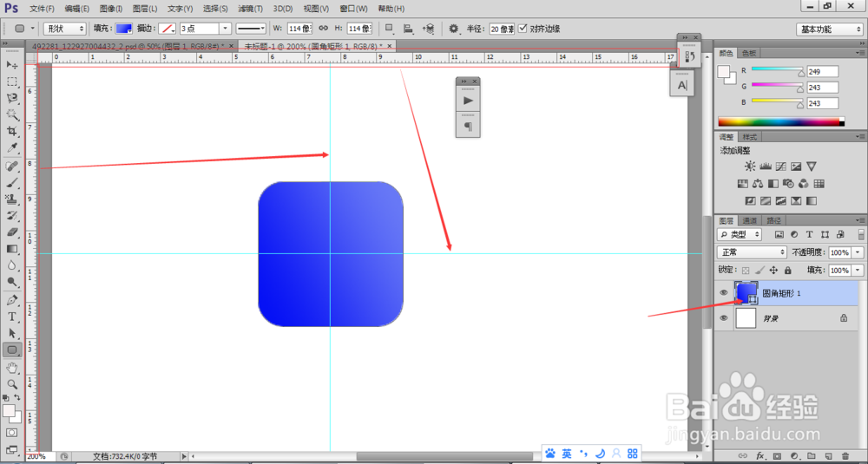Viewport: 868px width, 464px height.
Task: Click the layer fx styles icon
Action: (x=760, y=456)
